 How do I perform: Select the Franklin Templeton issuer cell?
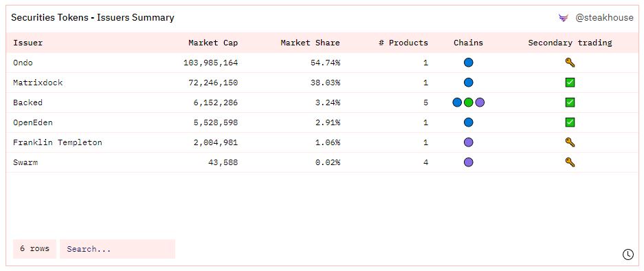(x=58, y=142)
